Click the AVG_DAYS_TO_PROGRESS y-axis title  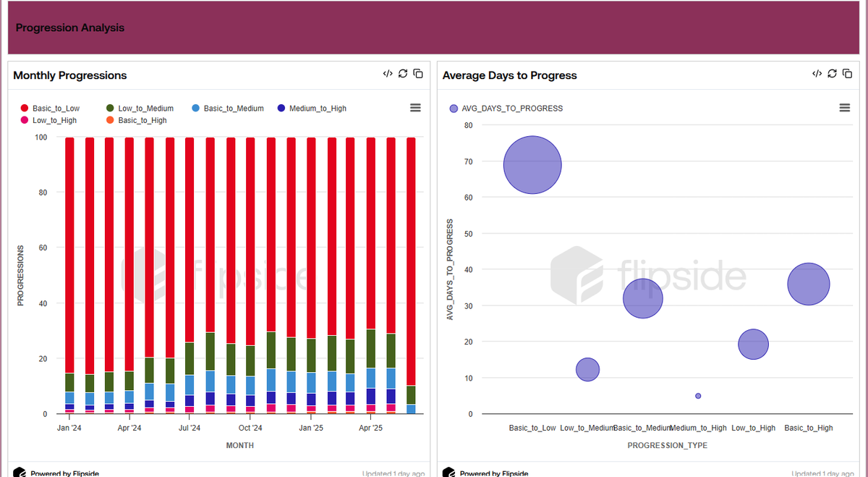450,269
